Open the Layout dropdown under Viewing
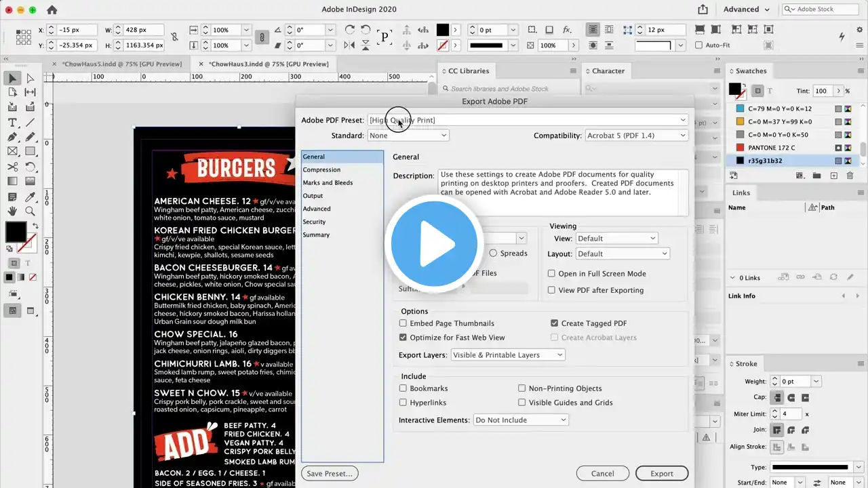 click(623, 254)
